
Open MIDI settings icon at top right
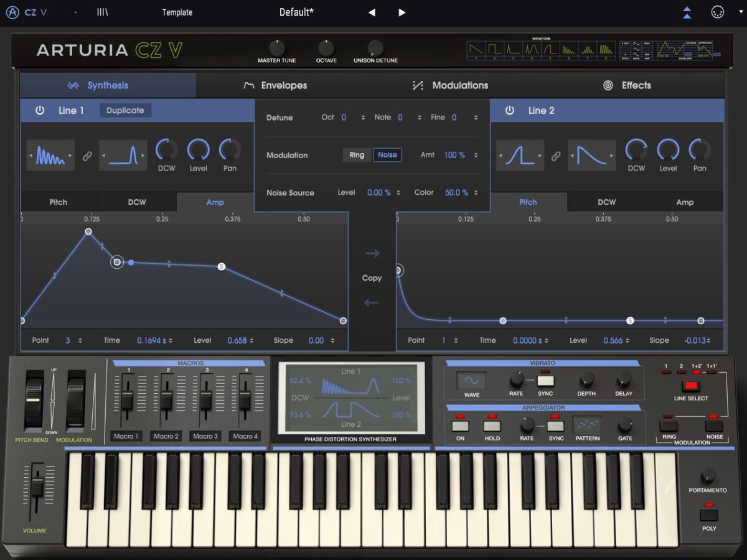(x=718, y=12)
